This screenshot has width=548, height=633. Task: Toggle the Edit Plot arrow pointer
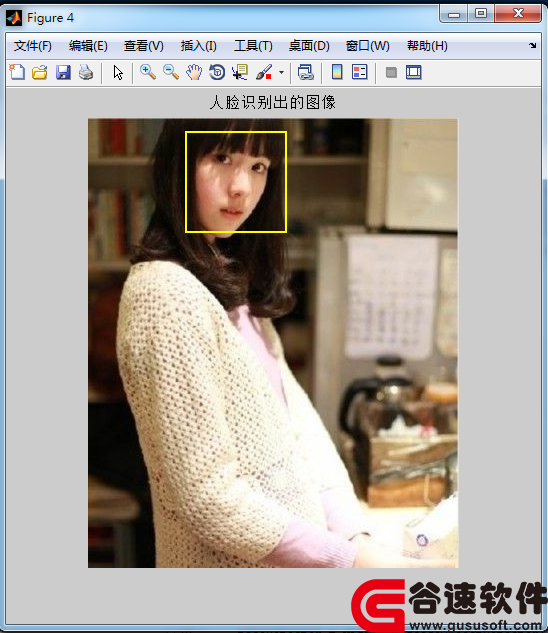tap(118, 73)
